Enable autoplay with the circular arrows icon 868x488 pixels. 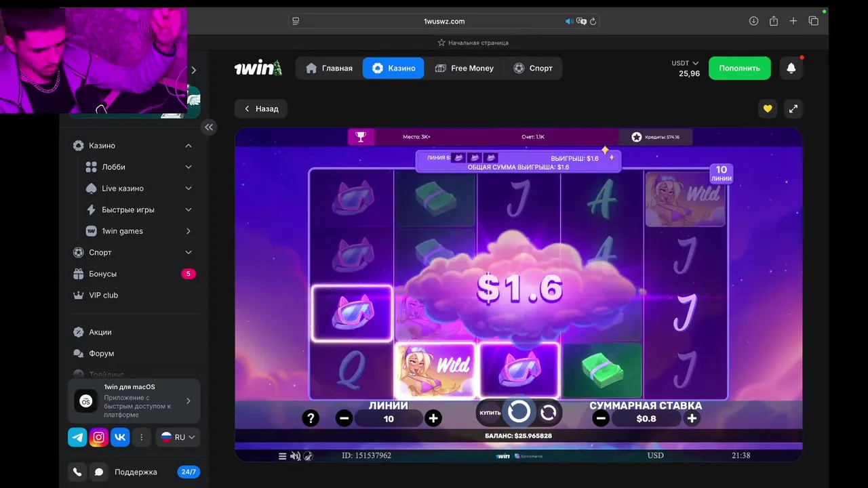(548, 411)
